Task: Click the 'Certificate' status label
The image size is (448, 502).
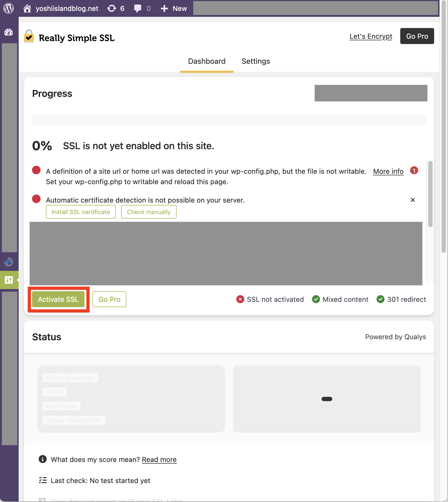Action: coord(62,406)
